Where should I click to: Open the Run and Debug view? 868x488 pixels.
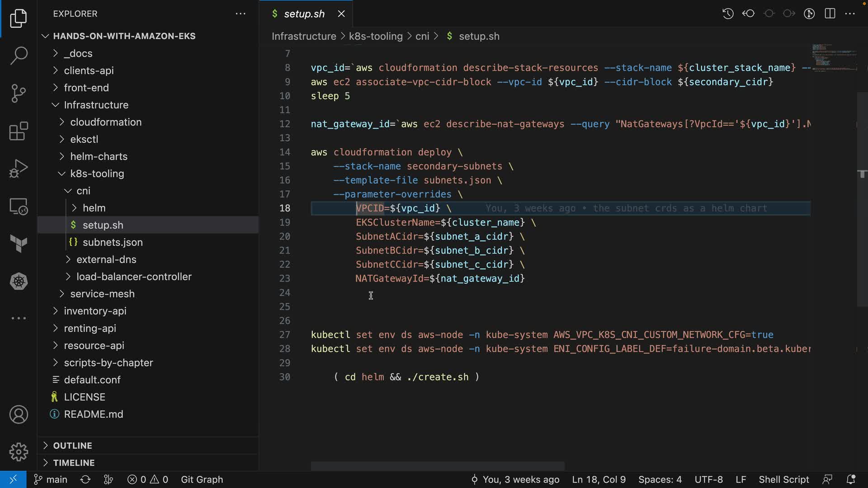click(x=19, y=169)
